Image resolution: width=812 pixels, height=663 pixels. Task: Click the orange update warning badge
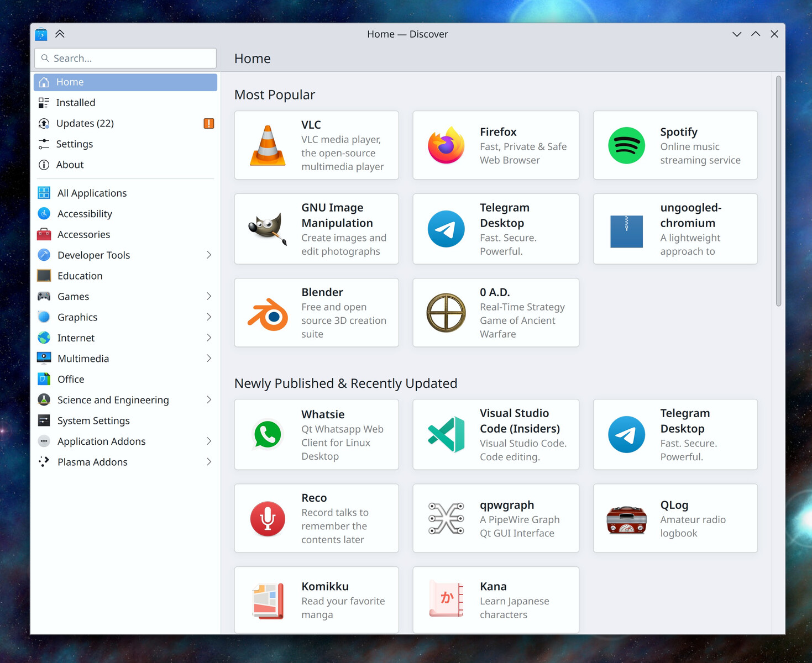point(209,123)
